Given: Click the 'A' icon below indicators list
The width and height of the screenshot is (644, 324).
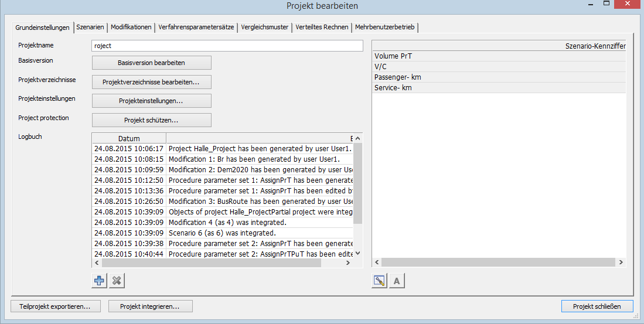Looking at the screenshot, I should pyautogui.click(x=397, y=281).
